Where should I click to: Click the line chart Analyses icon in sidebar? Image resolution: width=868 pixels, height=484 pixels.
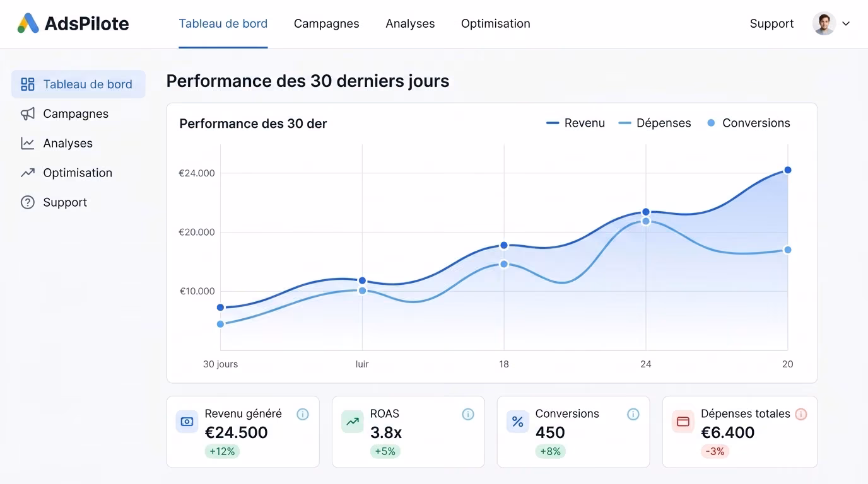click(x=28, y=144)
